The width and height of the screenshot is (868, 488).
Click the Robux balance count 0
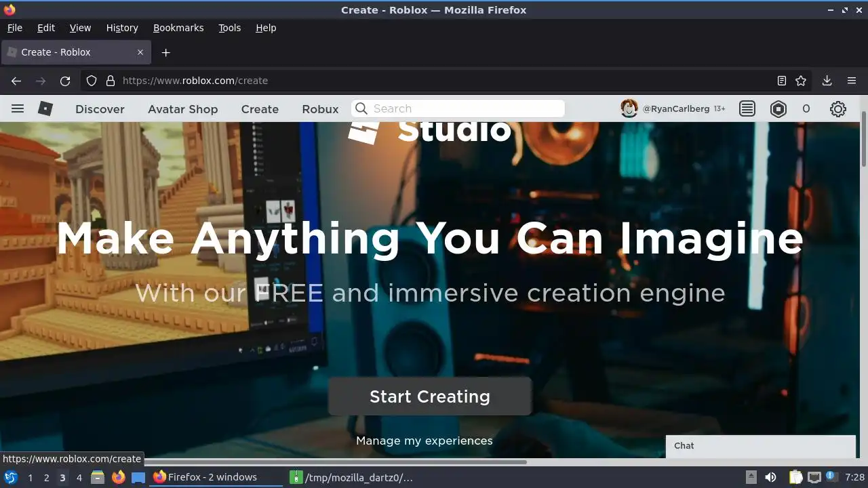tap(806, 108)
